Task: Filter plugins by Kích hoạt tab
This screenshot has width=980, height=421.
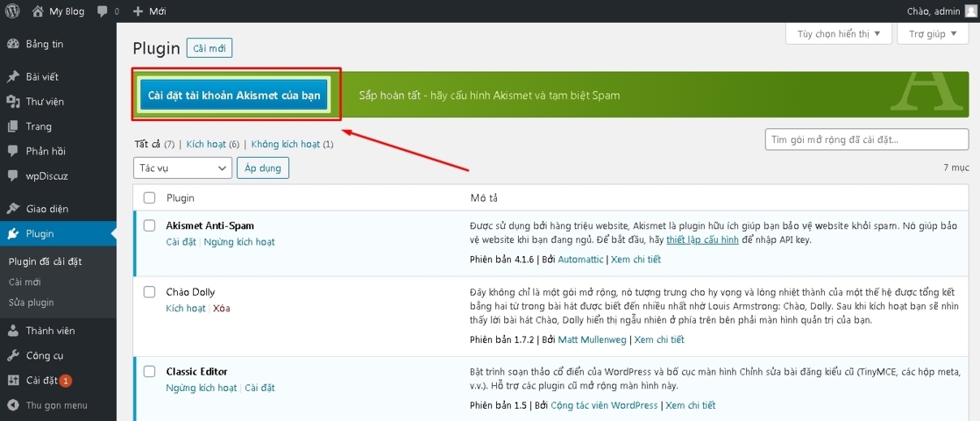Action: click(x=206, y=144)
